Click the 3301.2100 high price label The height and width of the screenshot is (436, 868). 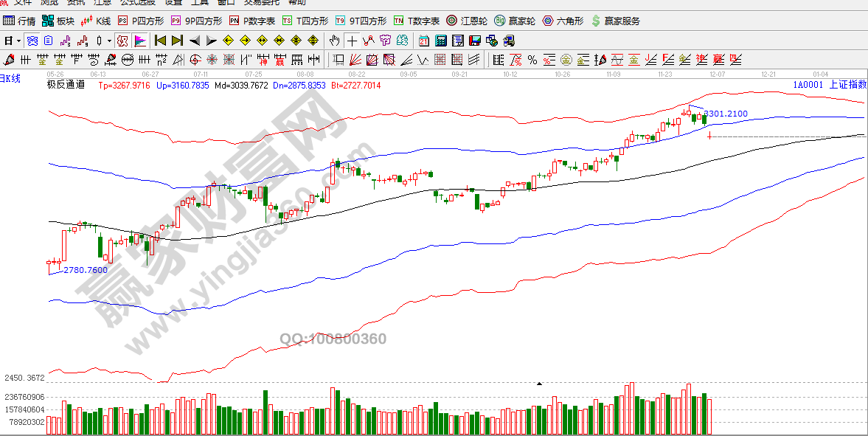726,114
